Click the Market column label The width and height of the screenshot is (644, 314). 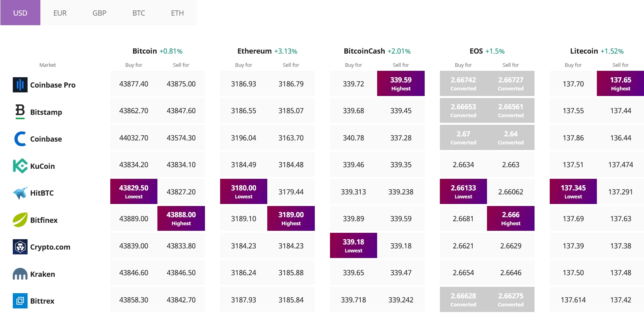click(48, 65)
